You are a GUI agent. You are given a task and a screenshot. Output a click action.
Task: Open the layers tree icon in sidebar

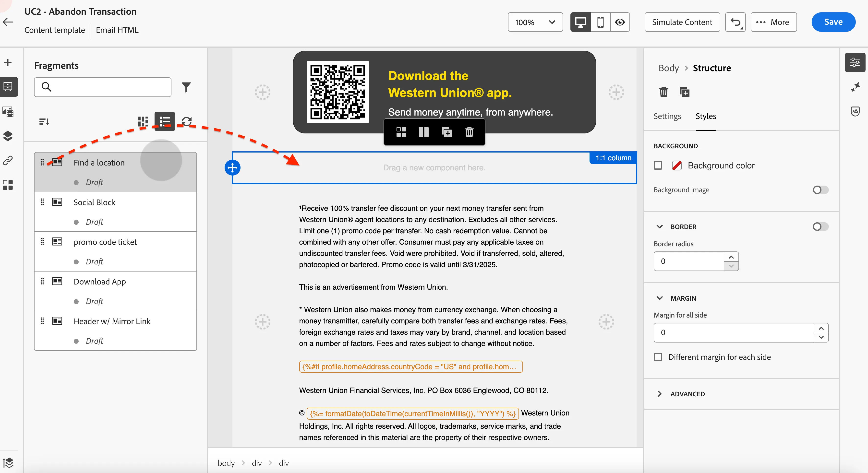tap(8, 136)
